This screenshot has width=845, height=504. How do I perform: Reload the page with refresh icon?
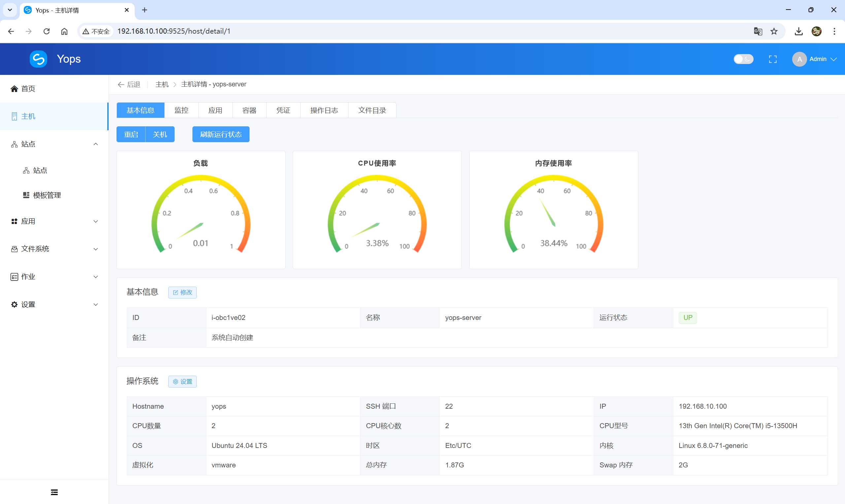47,31
